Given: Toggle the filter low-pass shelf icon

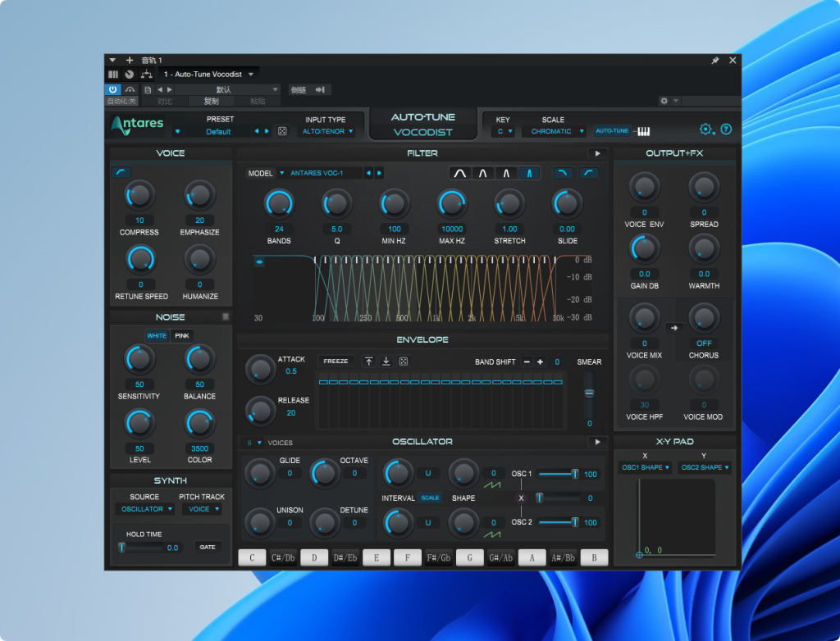Looking at the screenshot, I should click(x=562, y=173).
